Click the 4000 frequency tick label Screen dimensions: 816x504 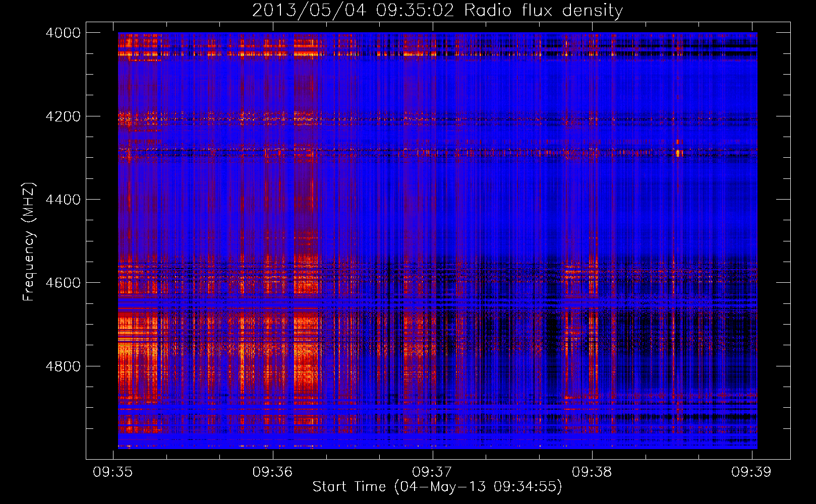click(63, 33)
